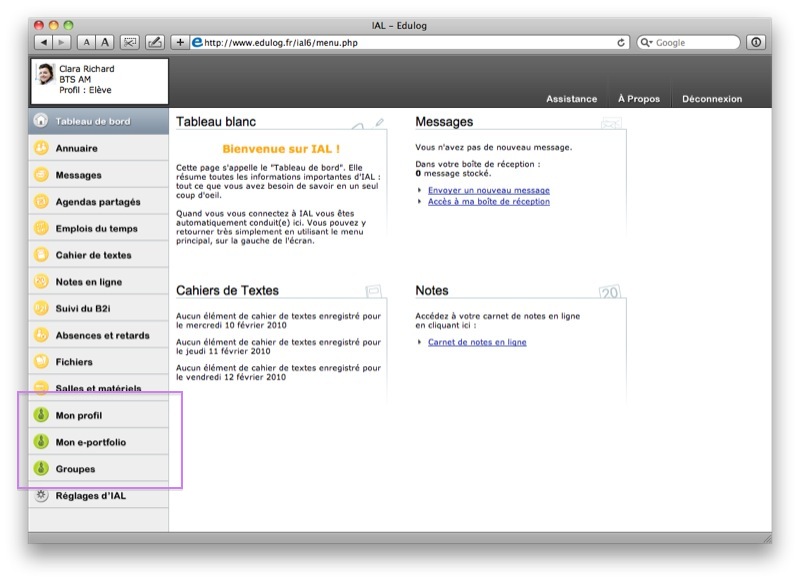Expand the Google search engine dropdown
Image resolution: width=800 pixels, height=582 pixels.
click(646, 43)
